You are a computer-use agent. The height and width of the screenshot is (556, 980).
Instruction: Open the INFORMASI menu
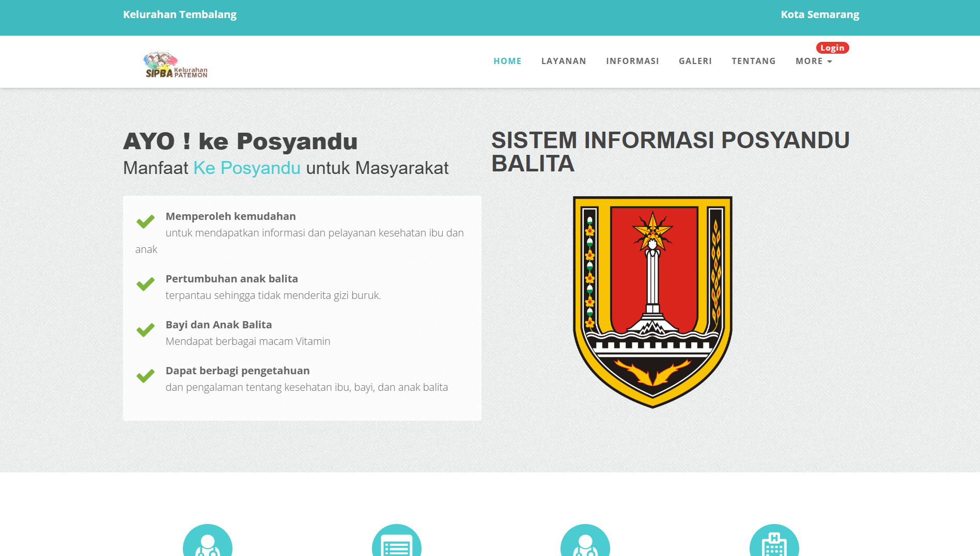coord(632,61)
